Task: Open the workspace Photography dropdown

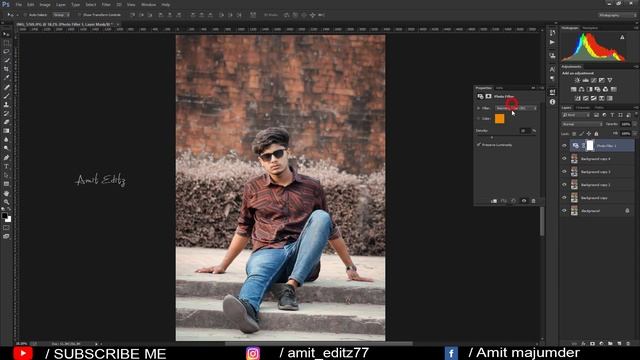Action: tap(617, 15)
